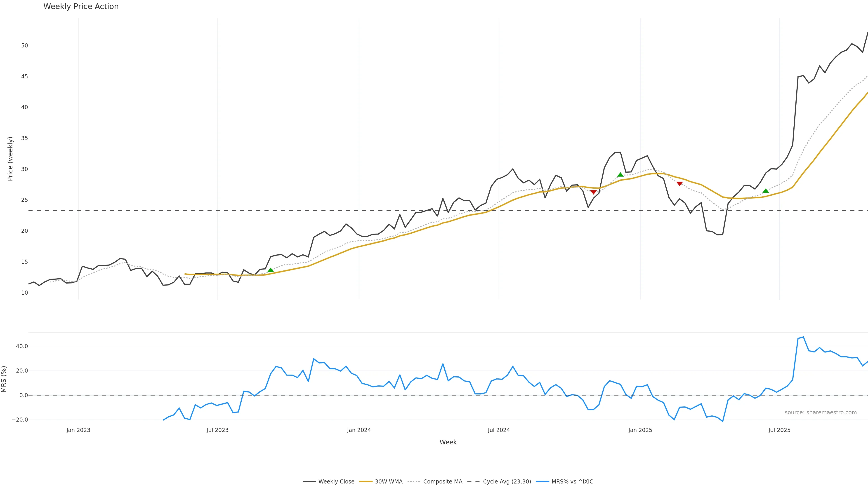Toggle the Weekly Close legend label

coord(336,482)
